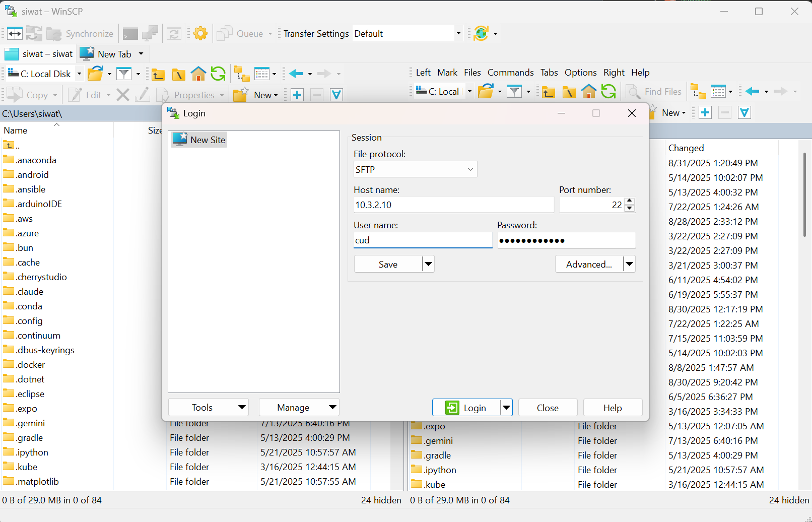Click the left panel home directory icon
Image resolution: width=812 pixels, height=522 pixels.
198,74
